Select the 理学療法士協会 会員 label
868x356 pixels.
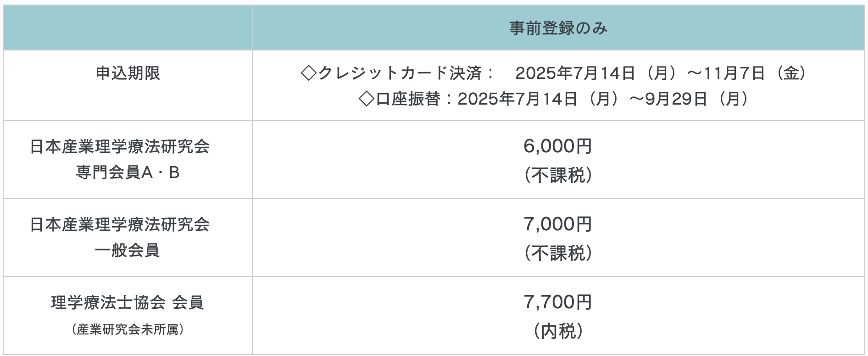[128, 303]
